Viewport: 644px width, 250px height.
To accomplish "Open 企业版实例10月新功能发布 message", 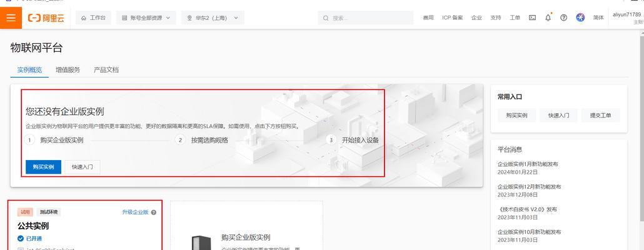I will point(530,232).
